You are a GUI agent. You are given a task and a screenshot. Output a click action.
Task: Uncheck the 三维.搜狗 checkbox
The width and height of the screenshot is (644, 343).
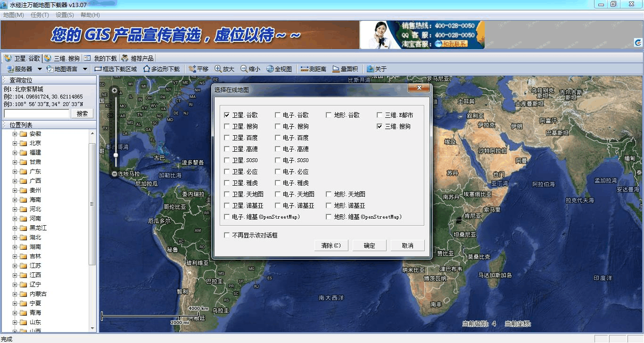tap(380, 126)
